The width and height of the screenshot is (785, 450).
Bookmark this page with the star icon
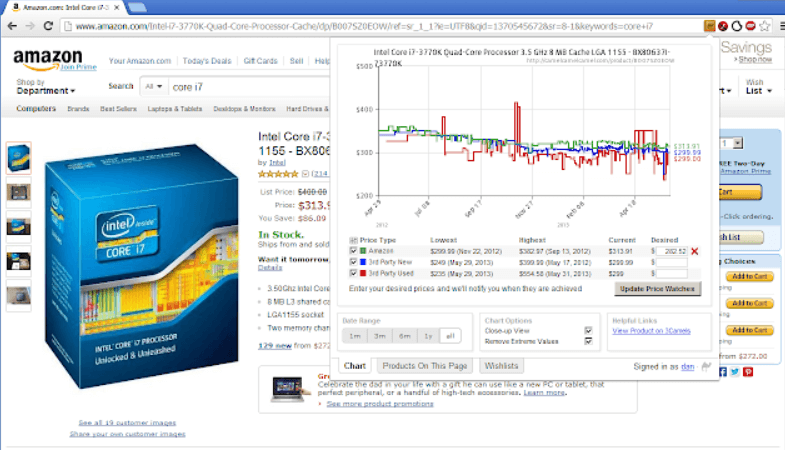click(764, 26)
